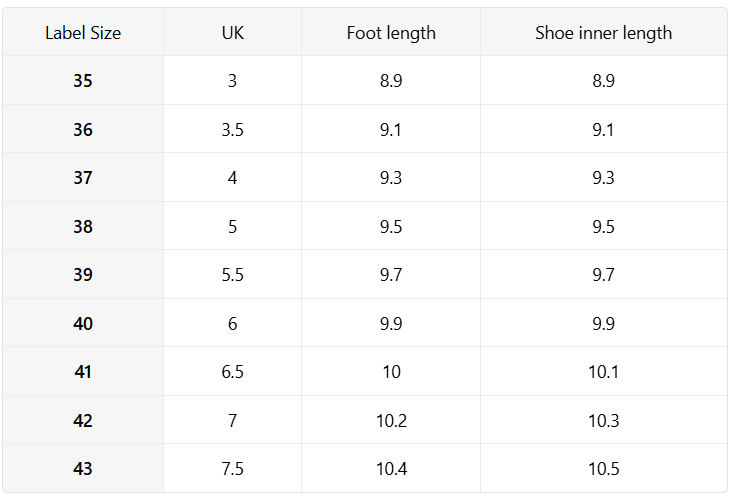Select the UK size 7.5 cell
Viewport: 729px width, 497px height.
click(x=232, y=468)
